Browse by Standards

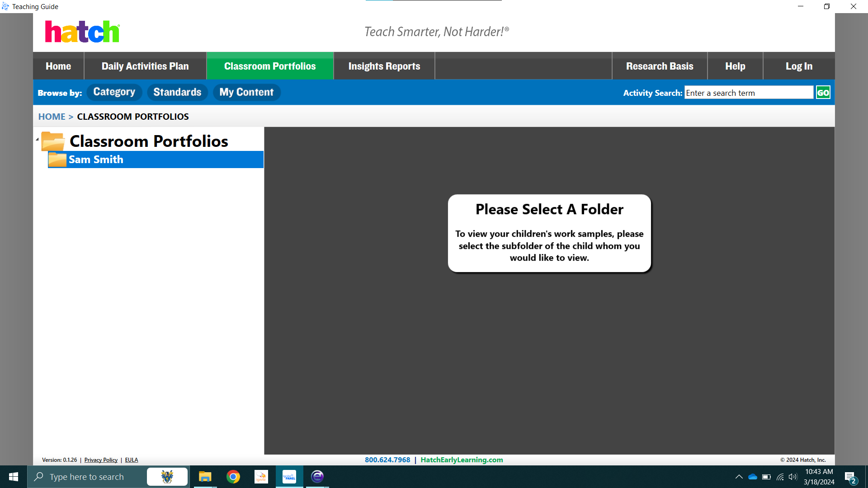(177, 92)
